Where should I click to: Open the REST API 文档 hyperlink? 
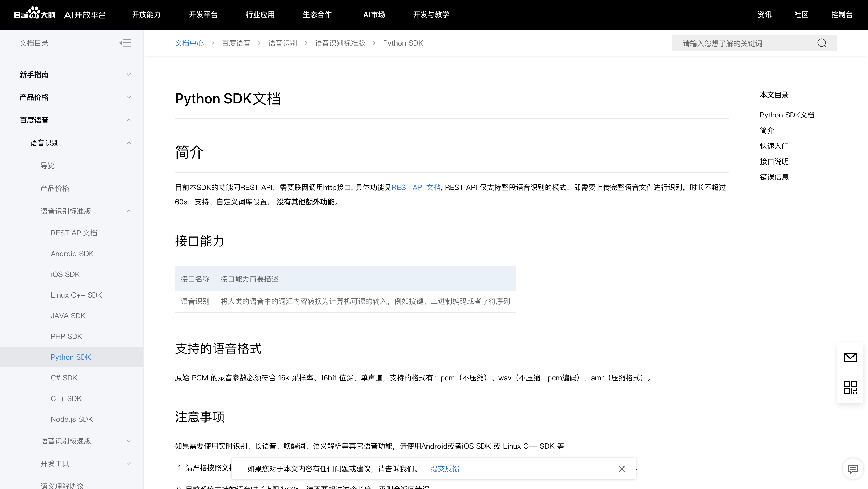[x=416, y=187]
